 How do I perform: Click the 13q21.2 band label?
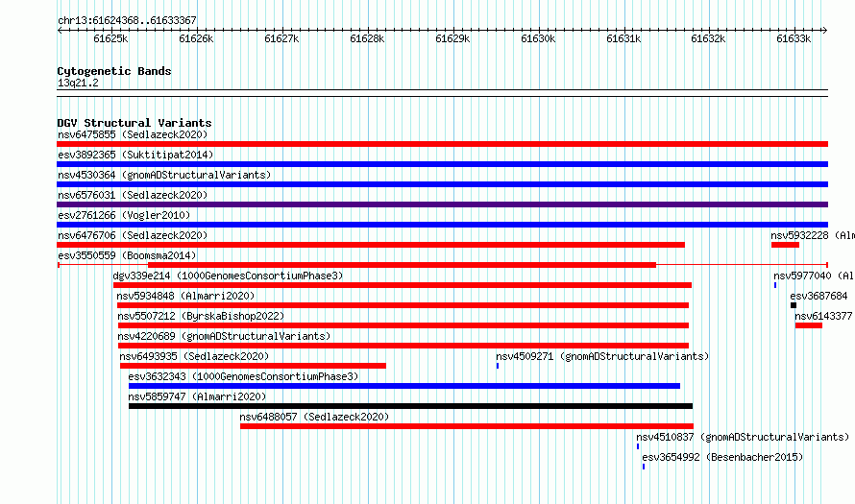(78, 83)
